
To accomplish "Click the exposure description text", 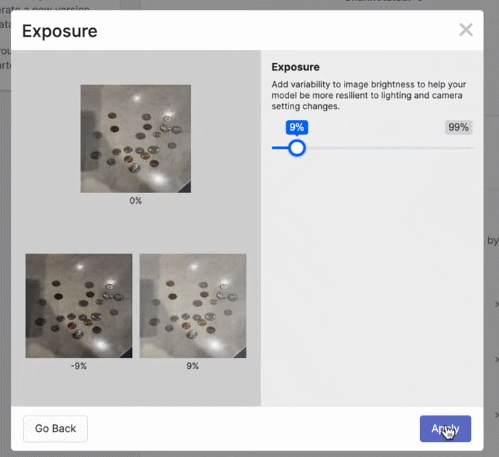I will tap(369, 95).
